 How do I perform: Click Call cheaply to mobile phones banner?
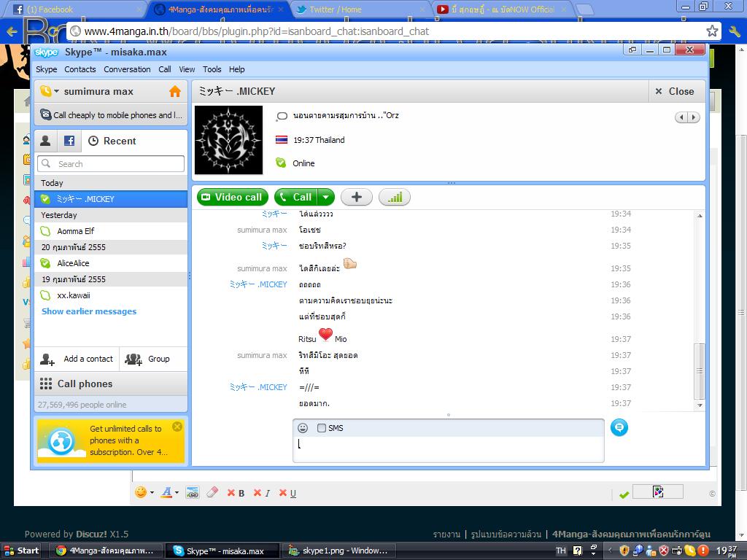[x=111, y=114]
